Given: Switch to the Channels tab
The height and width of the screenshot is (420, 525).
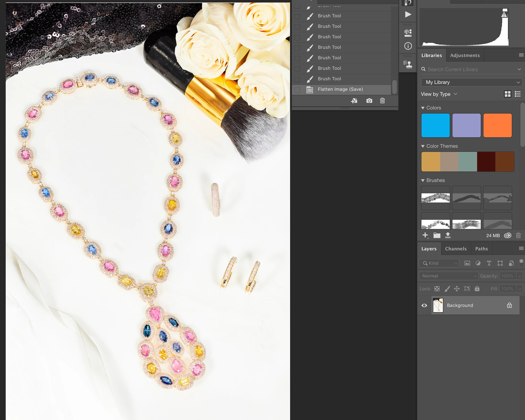Looking at the screenshot, I should (456, 249).
